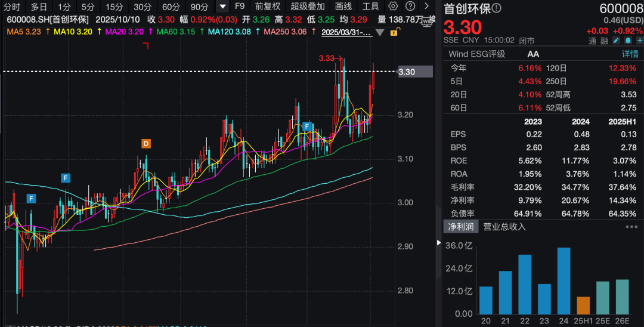644x327 pixels.
Task: Click the pencil edit icon beside 融
Action: pyautogui.click(x=616, y=41)
